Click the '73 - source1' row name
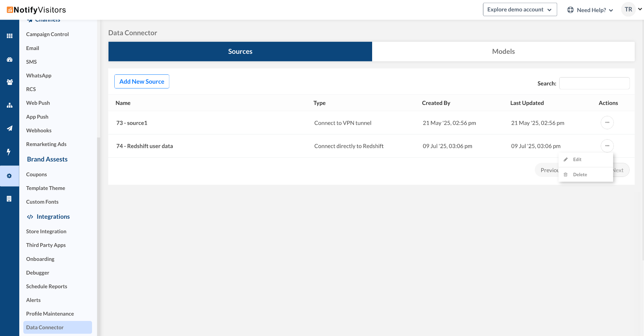 click(x=132, y=123)
